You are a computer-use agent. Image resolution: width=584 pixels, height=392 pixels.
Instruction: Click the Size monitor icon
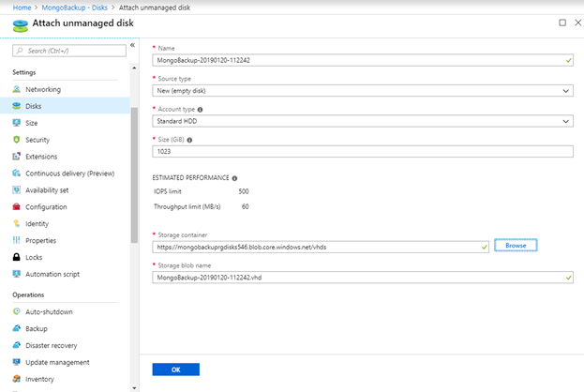point(16,123)
